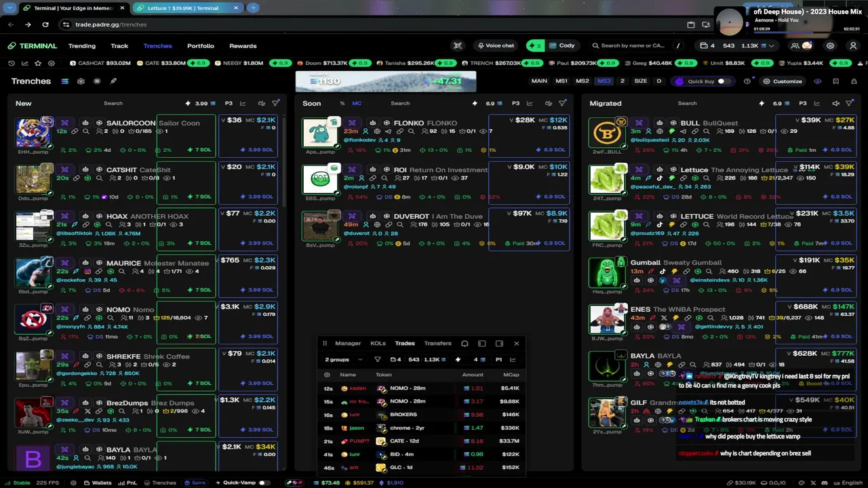Screen dimensions: 868x488
Task: Click 6.9 SOL buy button for FLONKO
Action: (x=551, y=150)
